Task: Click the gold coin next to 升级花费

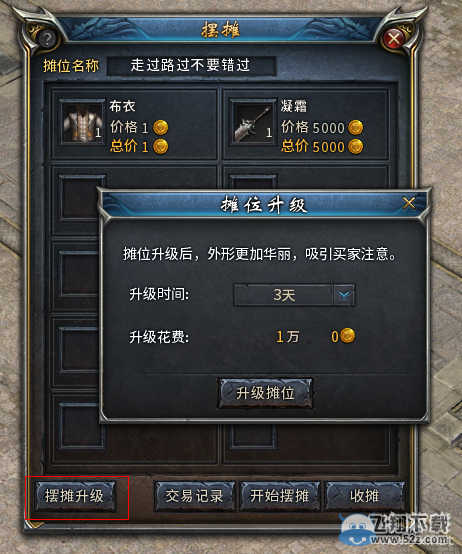Action: pyautogui.click(x=348, y=336)
